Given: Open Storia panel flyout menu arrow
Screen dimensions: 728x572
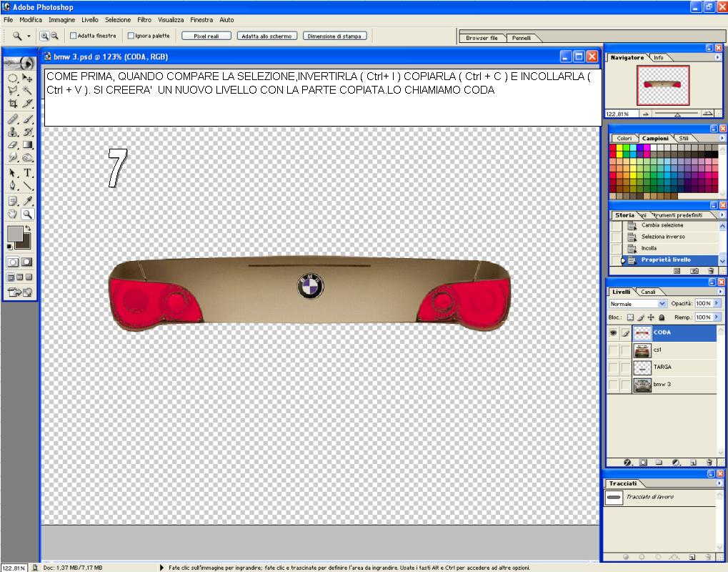Looking at the screenshot, I should [722, 215].
